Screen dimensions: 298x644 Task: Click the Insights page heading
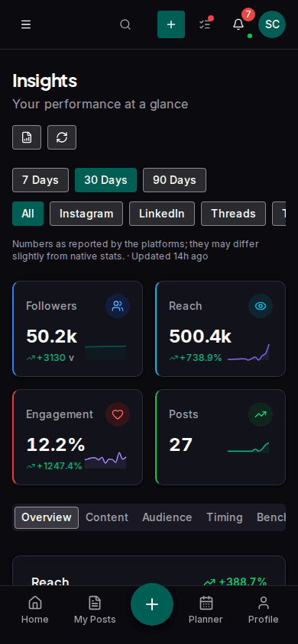45,81
